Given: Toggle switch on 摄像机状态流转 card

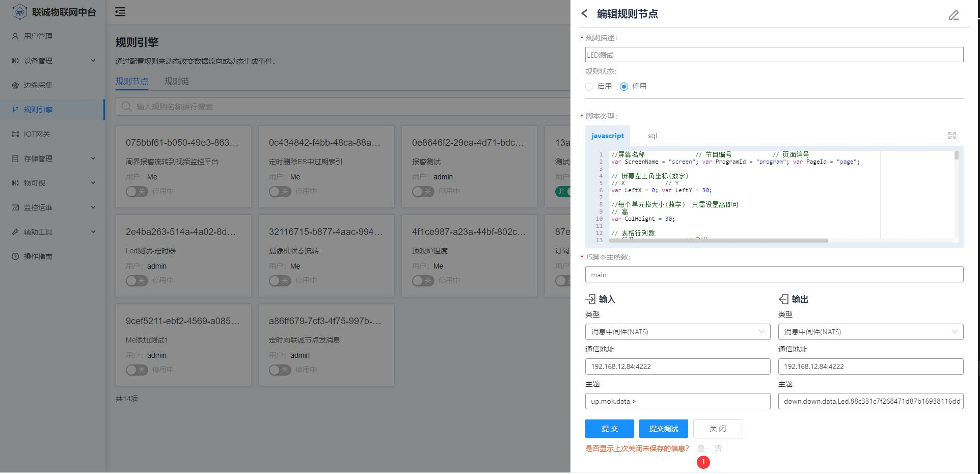Looking at the screenshot, I should tap(280, 281).
